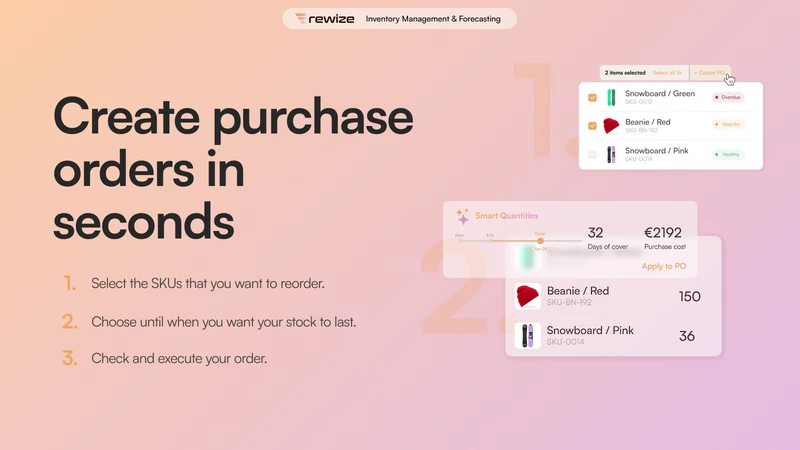This screenshot has height=450, width=800.
Task: Uncheck the checkbox next to the Reorder beanie
Action: tap(592, 126)
